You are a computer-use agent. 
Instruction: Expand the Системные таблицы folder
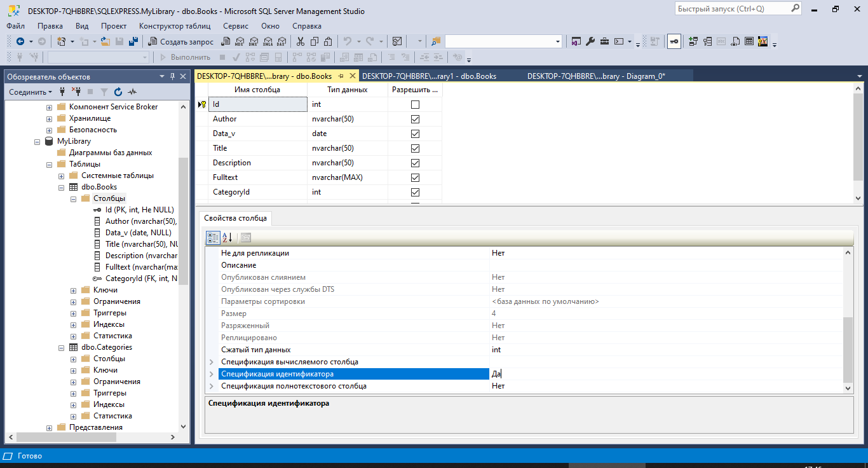(62, 175)
